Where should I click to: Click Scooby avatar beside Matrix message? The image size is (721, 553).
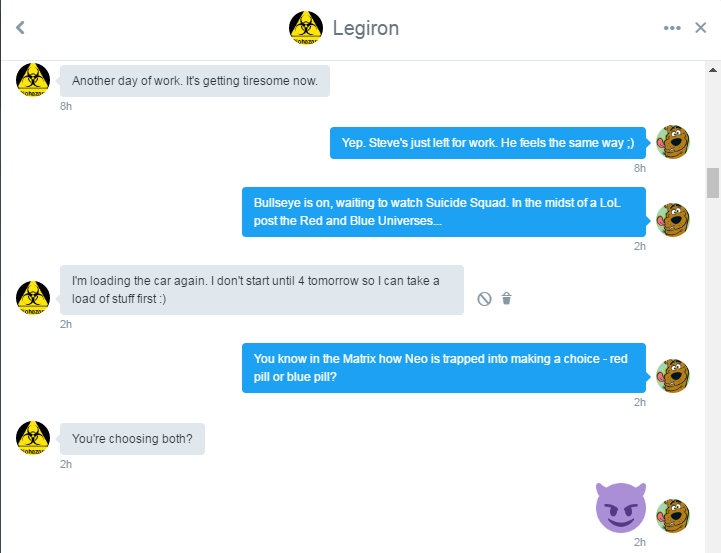click(672, 376)
